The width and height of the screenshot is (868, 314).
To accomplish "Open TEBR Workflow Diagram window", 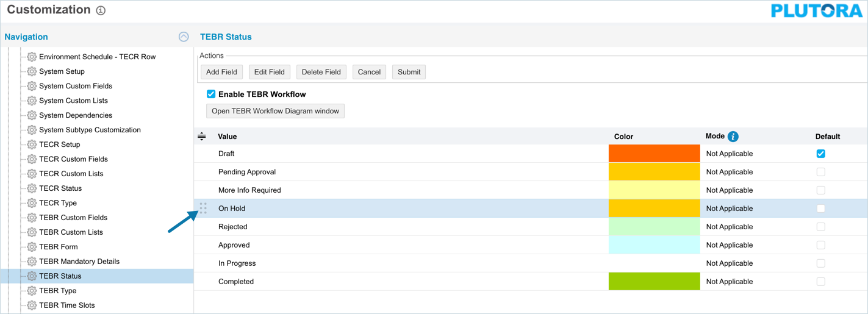I will (275, 111).
